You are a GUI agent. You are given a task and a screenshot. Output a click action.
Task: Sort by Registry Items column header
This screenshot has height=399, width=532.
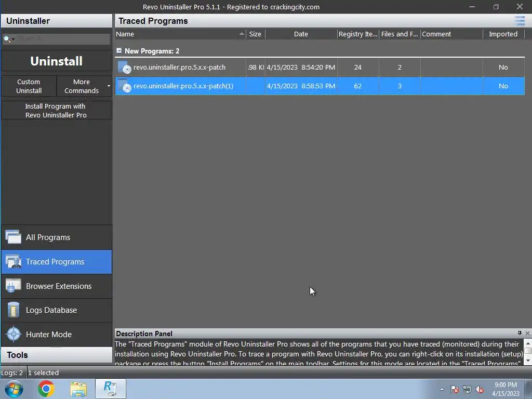[x=358, y=34]
